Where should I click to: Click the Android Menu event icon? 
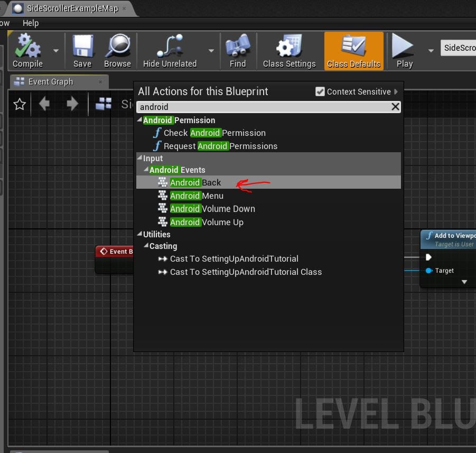coord(163,196)
